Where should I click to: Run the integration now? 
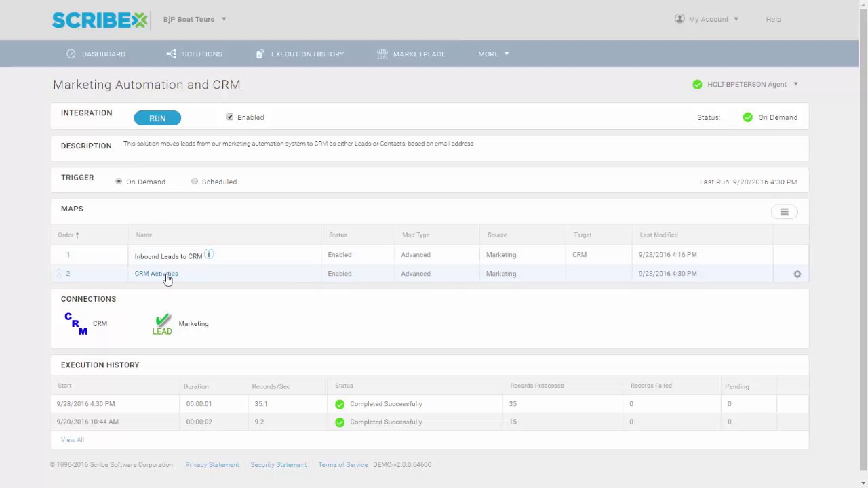coord(157,118)
